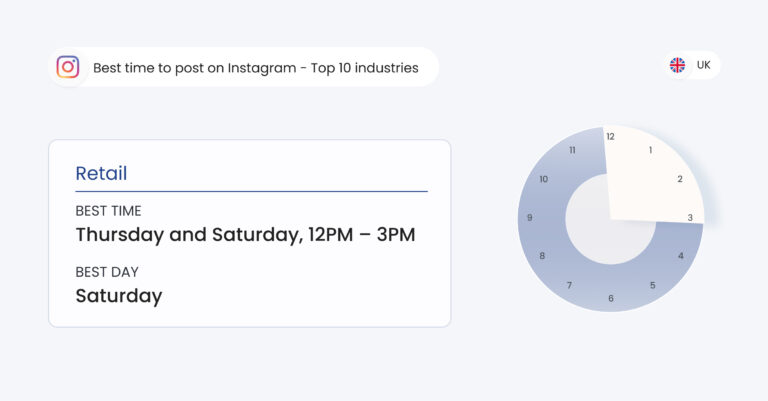Click the number 11 on the clock
The height and width of the screenshot is (401, 768).
click(572, 150)
